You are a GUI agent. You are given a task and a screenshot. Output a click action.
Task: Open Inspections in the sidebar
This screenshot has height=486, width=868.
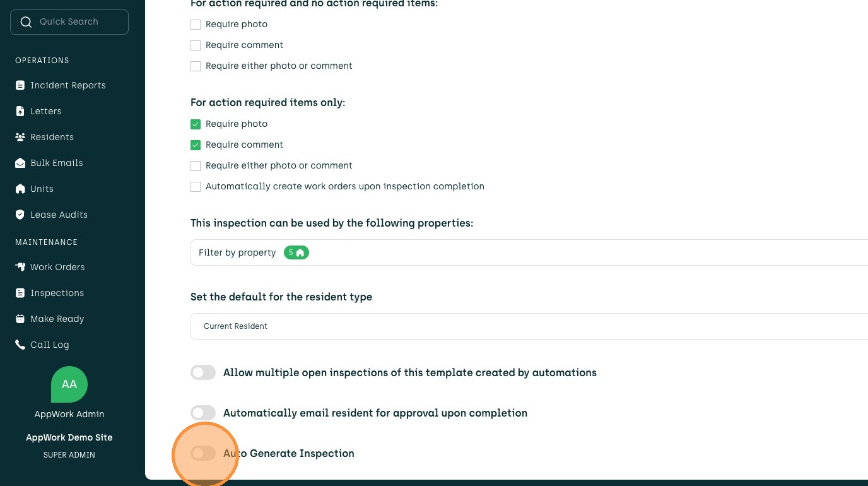57,293
